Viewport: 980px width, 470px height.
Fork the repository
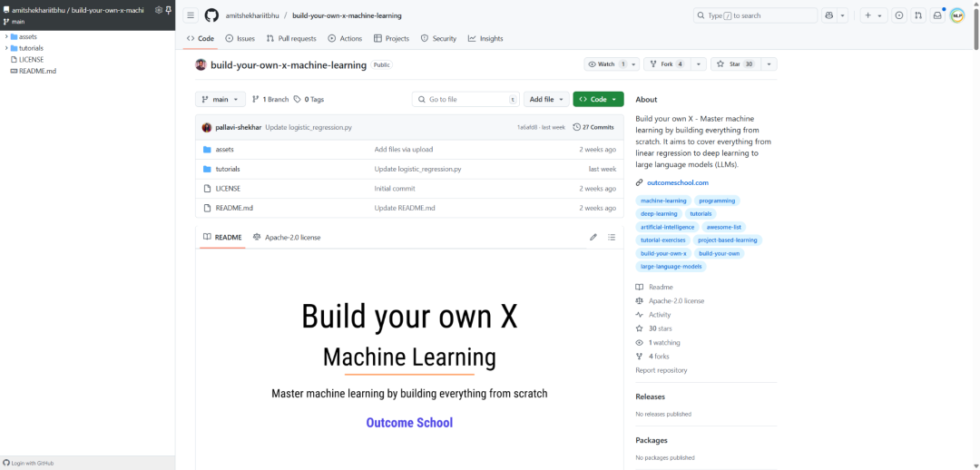pos(668,64)
